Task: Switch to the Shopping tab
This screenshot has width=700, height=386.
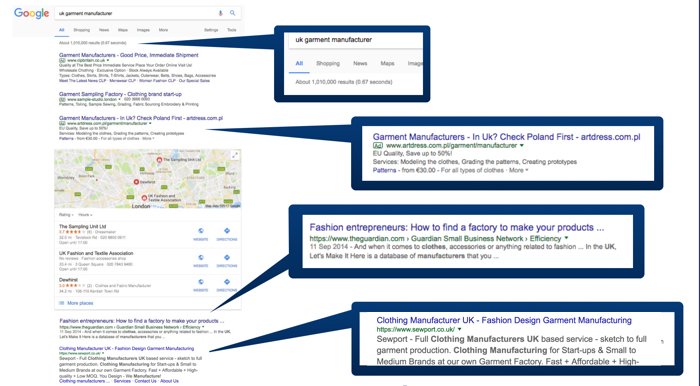Action: (82, 30)
